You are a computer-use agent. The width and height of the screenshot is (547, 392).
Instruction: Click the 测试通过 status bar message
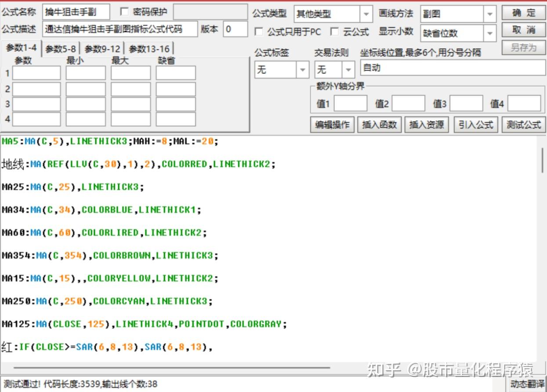80,385
